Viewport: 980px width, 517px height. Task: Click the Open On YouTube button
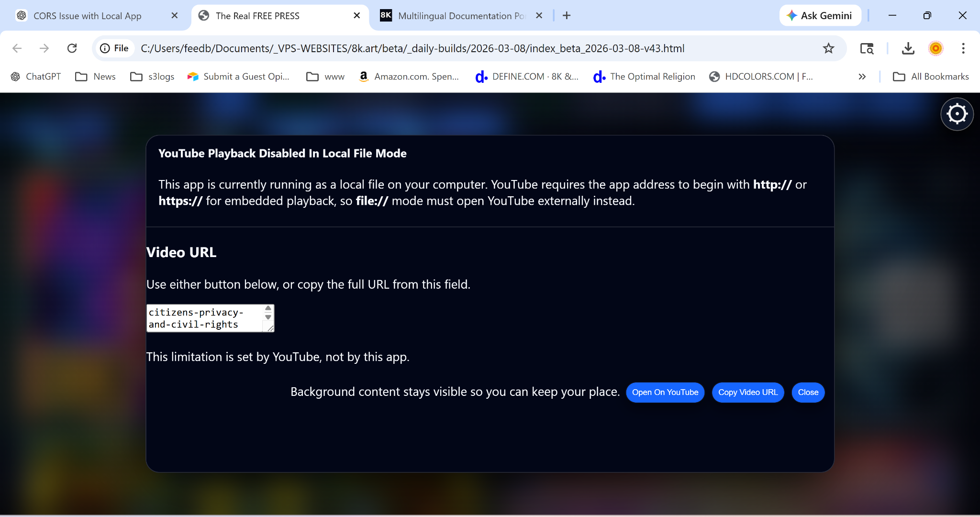pyautogui.click(x=665, y=393)
